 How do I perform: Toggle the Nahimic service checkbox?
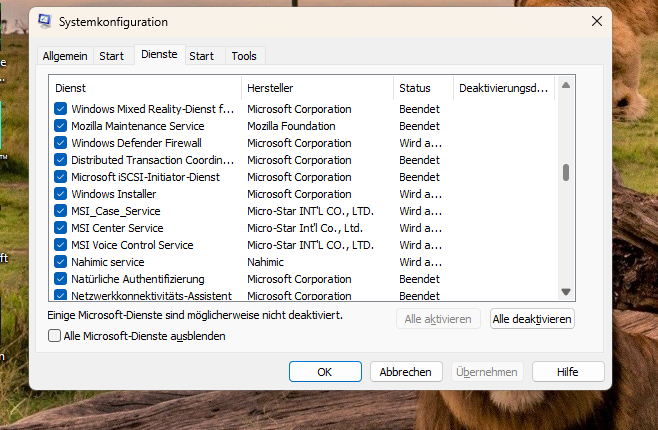(61, 262)
